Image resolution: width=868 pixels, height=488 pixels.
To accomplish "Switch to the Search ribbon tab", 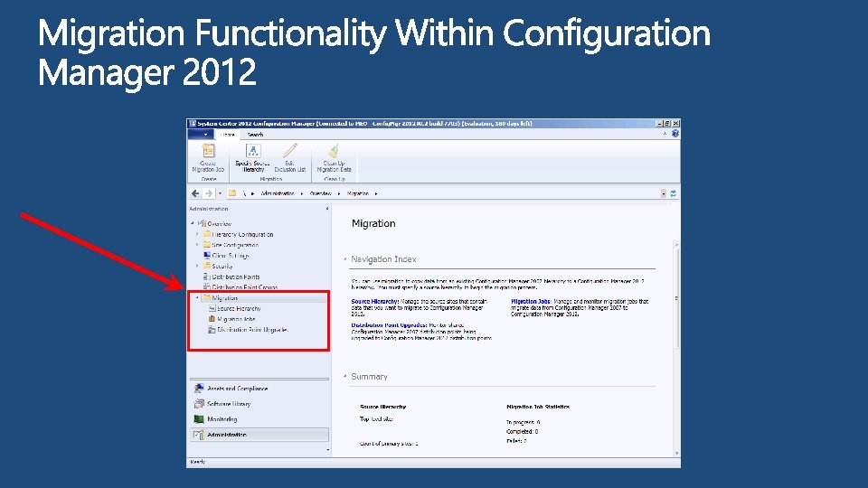I will (255, 135).
